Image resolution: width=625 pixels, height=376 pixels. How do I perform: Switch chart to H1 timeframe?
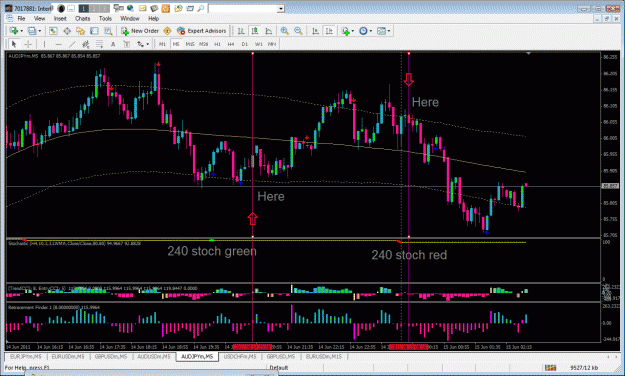click(217, 44)
